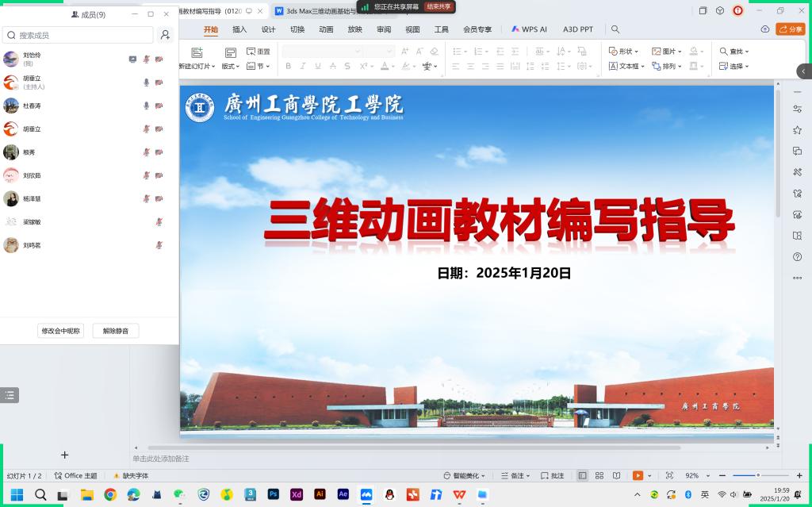Expand the 形状 shapes dropdown

[624, 52]
